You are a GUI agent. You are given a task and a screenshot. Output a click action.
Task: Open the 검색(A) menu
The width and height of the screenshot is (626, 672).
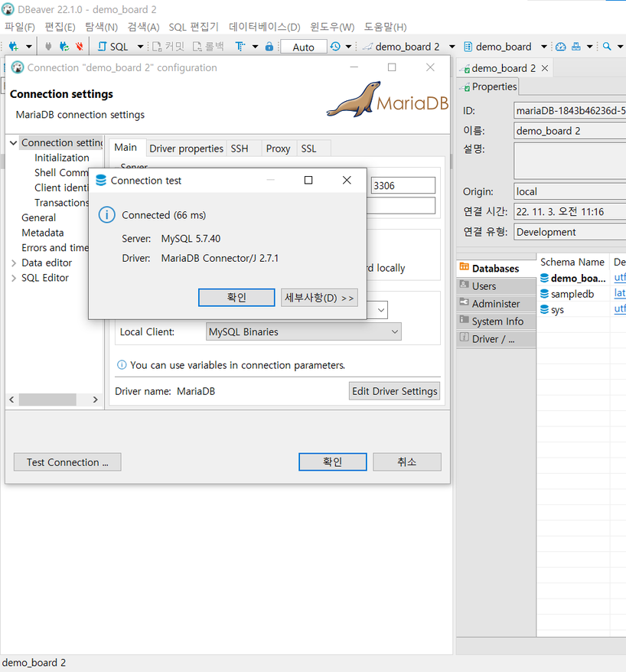tap(143, 27)
